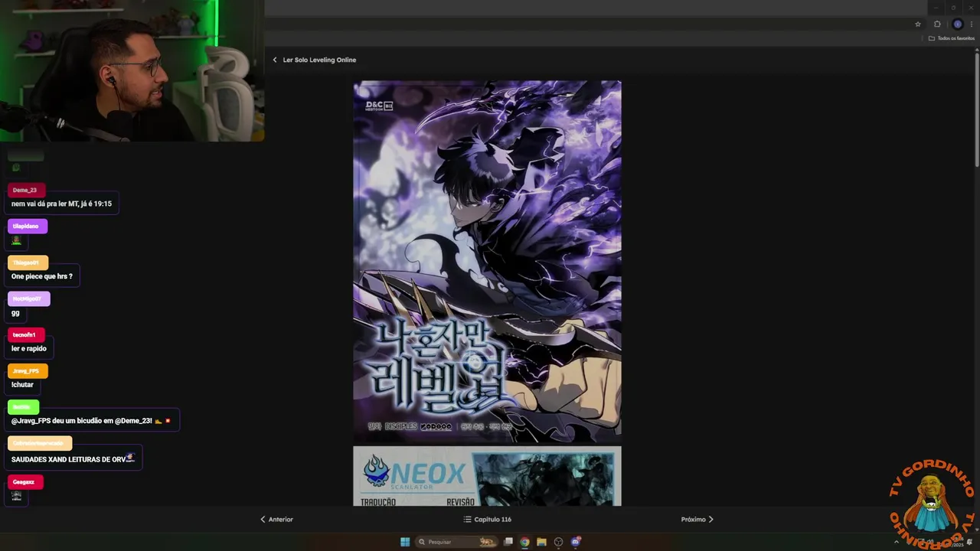Image resolution: width=980 pixels, height=551 pixels.
Task: Click message 'One piece que hrs ?'
Action: pyautogui.click(x=42, y=276)
